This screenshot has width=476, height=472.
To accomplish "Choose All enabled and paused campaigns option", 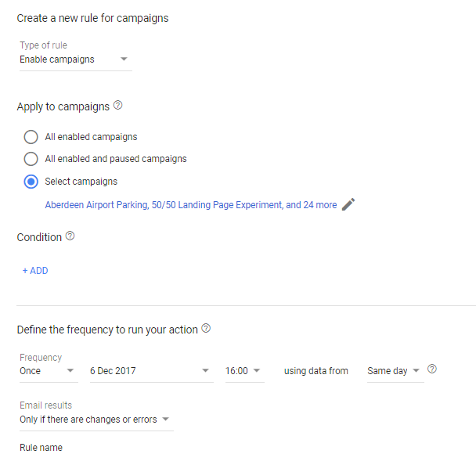I will pos(31,159).
